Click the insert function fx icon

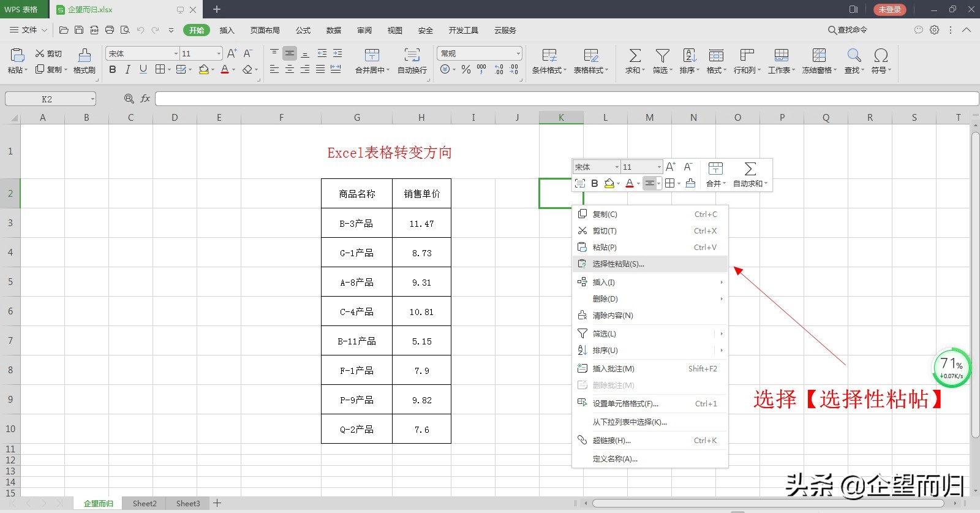pos(145,99)
